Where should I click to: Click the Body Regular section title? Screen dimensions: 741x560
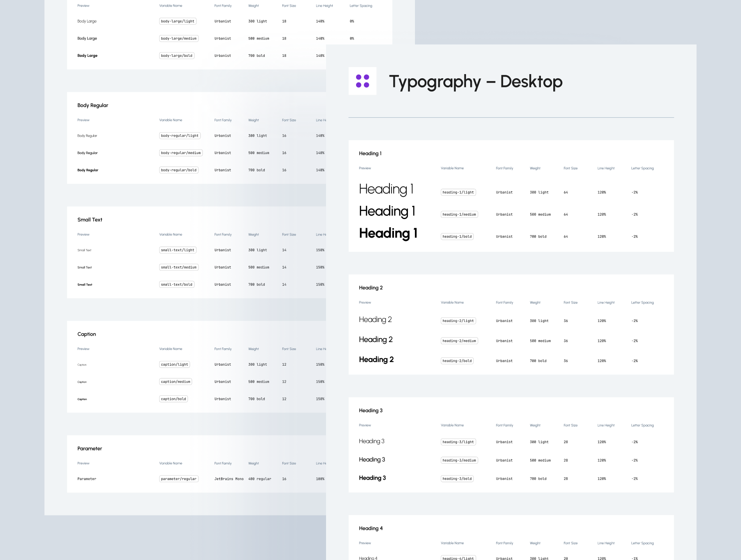coord(93,105)
